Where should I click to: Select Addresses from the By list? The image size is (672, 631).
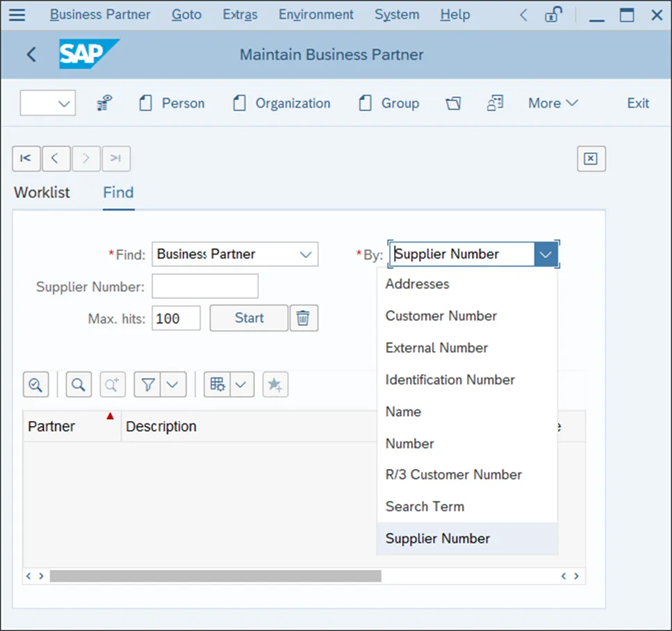tap(467, 284)
